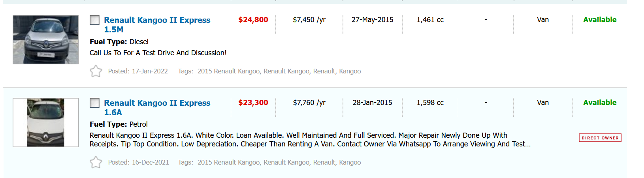Screen dimensions: 644x178
Task: Click the Available status for the diesel Kangoo
Action: tap(599, 20)
